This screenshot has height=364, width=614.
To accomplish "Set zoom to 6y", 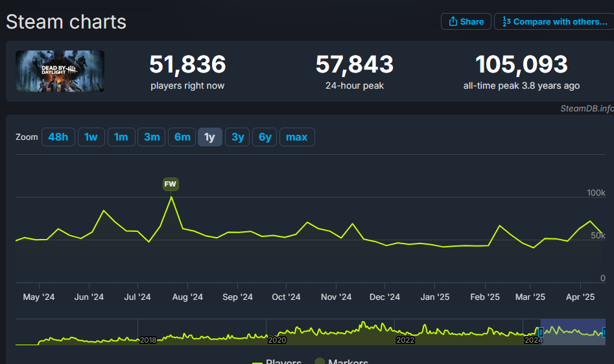I will tap(265, 137).
